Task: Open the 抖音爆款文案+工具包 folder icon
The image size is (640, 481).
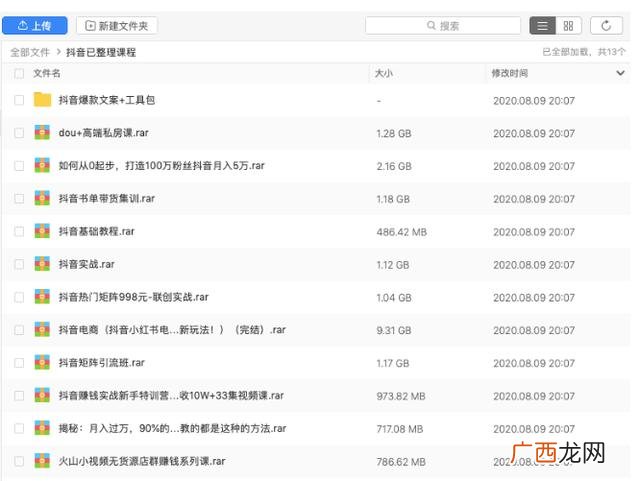Action: (x=42, y=99)
